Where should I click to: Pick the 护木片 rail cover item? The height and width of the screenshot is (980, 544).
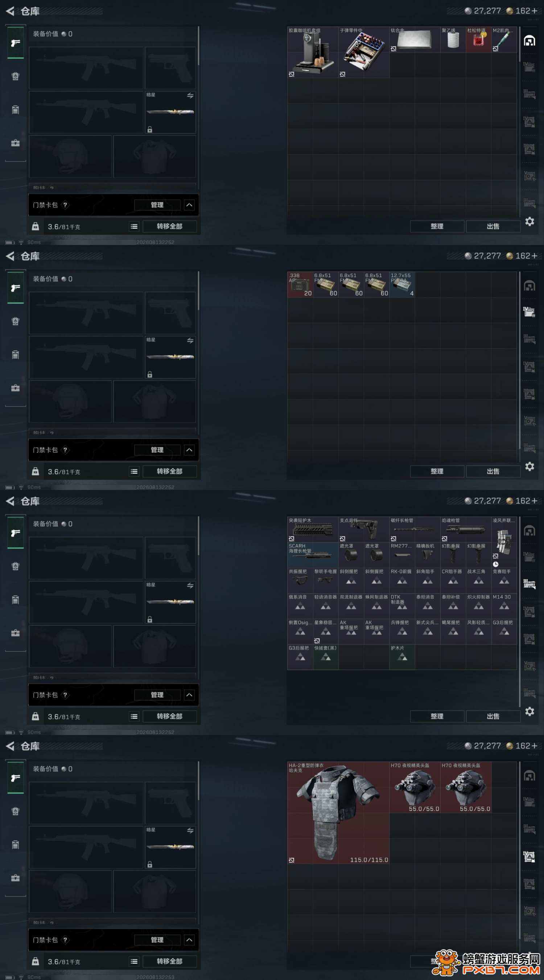(x=402, y=657)
